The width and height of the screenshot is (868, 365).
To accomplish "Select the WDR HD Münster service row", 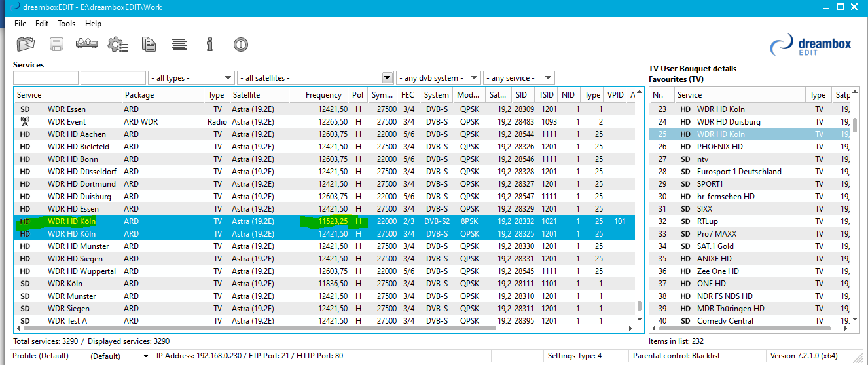I will 325,246.
